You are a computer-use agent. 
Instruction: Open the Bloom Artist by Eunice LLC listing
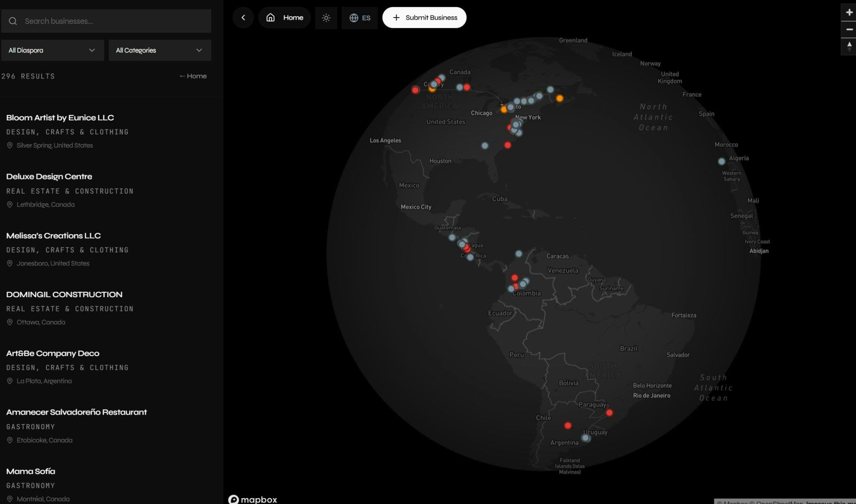[60, 117]
